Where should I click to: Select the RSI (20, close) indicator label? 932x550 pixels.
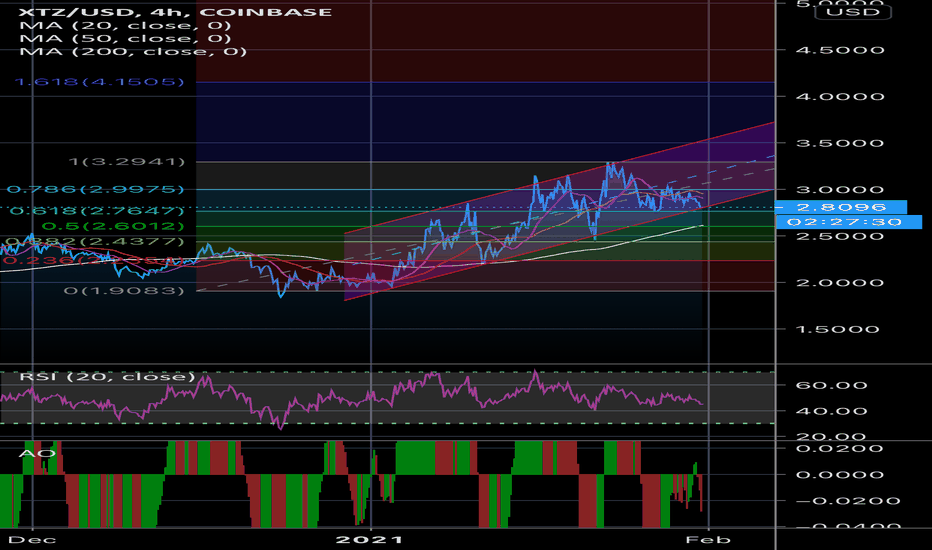pyautogui.click(x=107, y=377)
